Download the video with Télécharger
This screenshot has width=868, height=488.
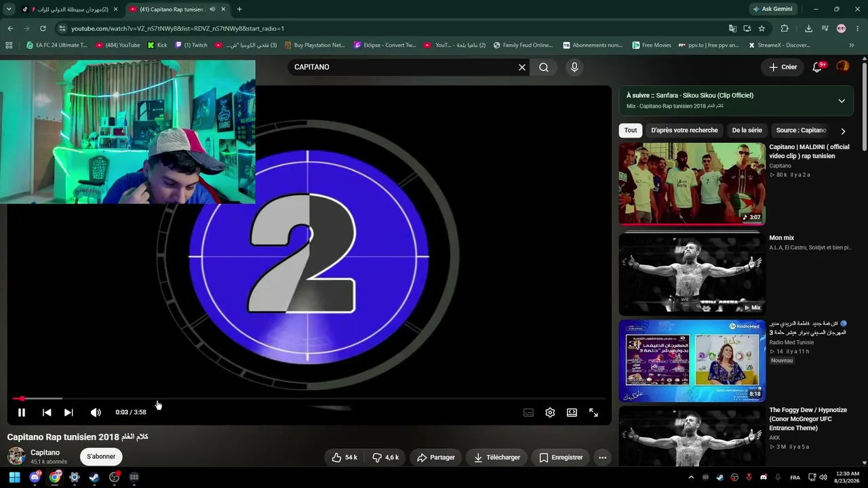(497, 457)
